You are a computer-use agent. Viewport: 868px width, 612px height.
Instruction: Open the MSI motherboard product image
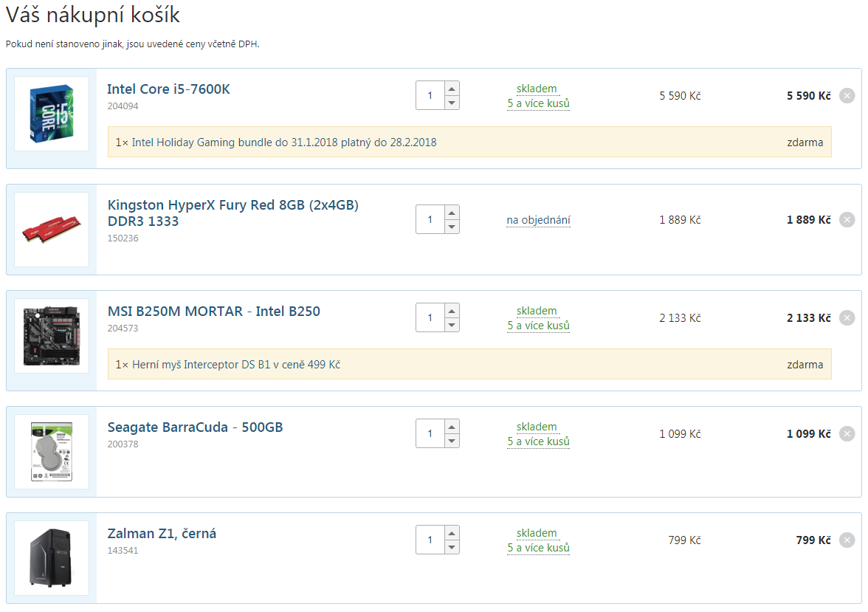click(52, 336)
